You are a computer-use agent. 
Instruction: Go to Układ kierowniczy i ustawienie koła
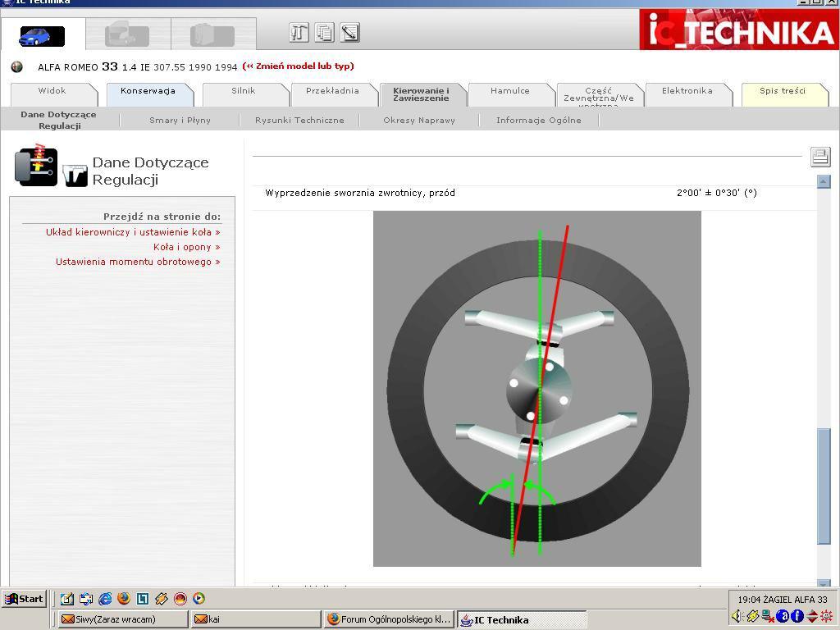[133, 232]
